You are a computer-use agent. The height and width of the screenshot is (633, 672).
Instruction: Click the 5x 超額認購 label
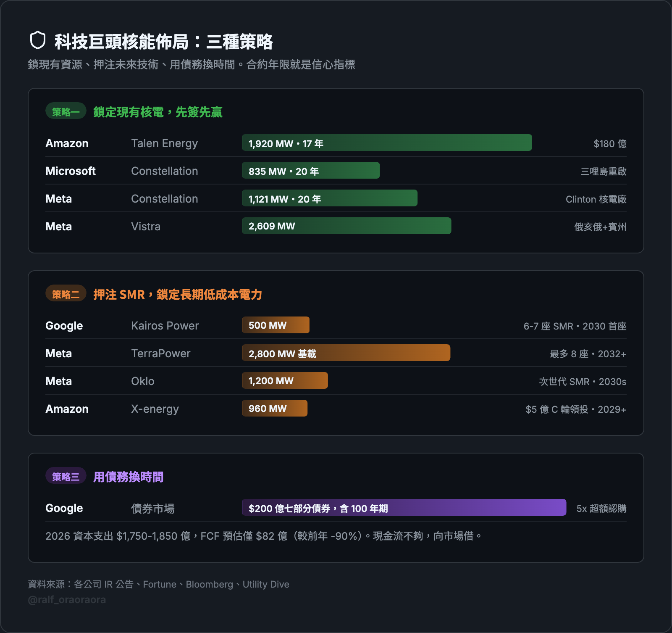(601, 509)
